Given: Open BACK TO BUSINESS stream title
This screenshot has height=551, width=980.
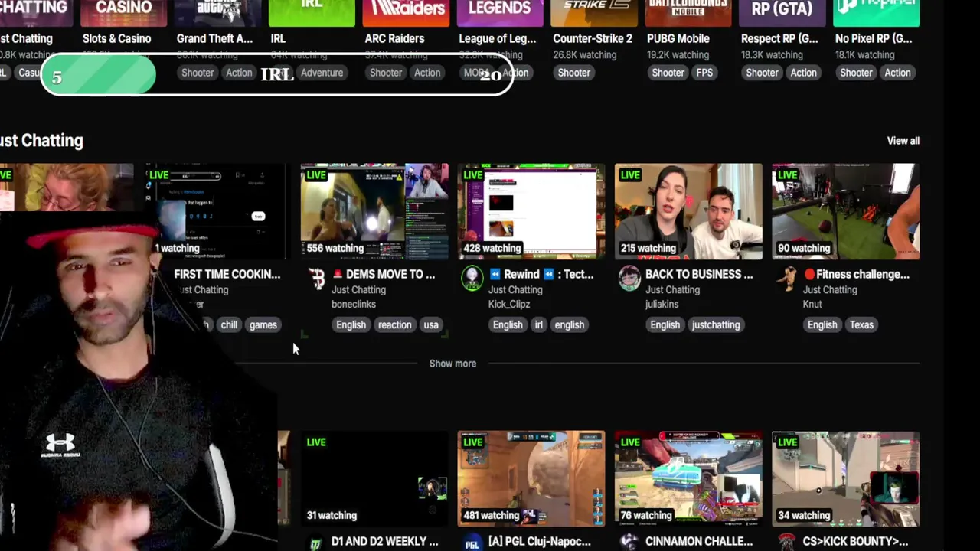Looking at the screenshot, I should click(x=699, y=274).
